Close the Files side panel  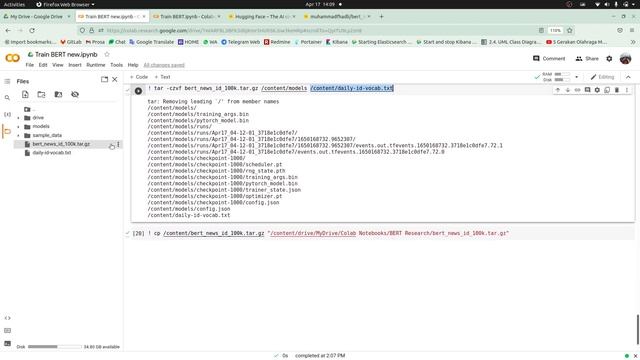(115, 79)
